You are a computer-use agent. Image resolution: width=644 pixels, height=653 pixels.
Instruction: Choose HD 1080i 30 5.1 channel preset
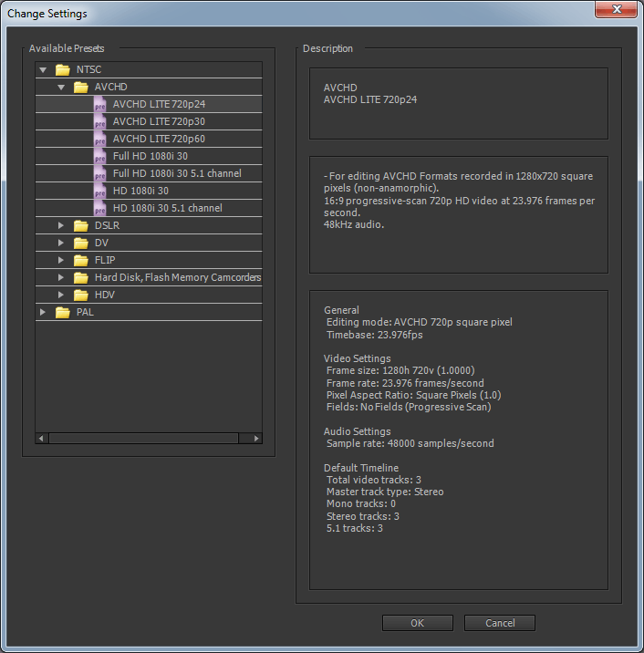(x=149, y=208)
